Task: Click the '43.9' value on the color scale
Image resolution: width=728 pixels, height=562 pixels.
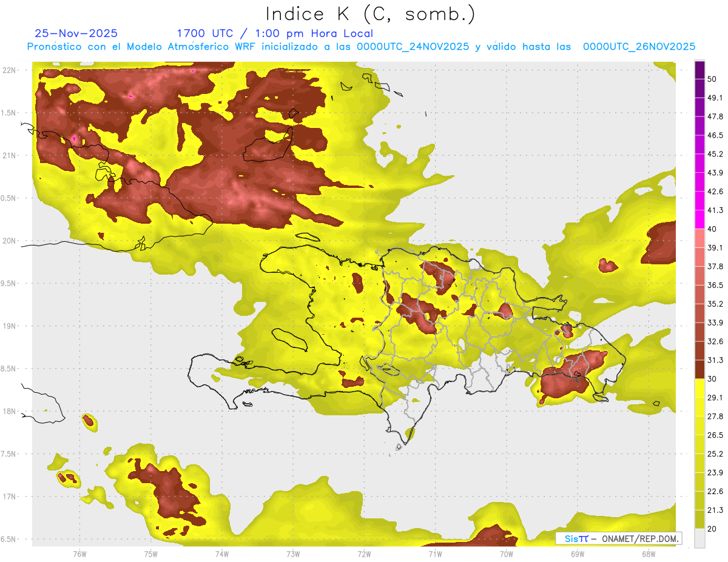Action: tap(715, 173)
